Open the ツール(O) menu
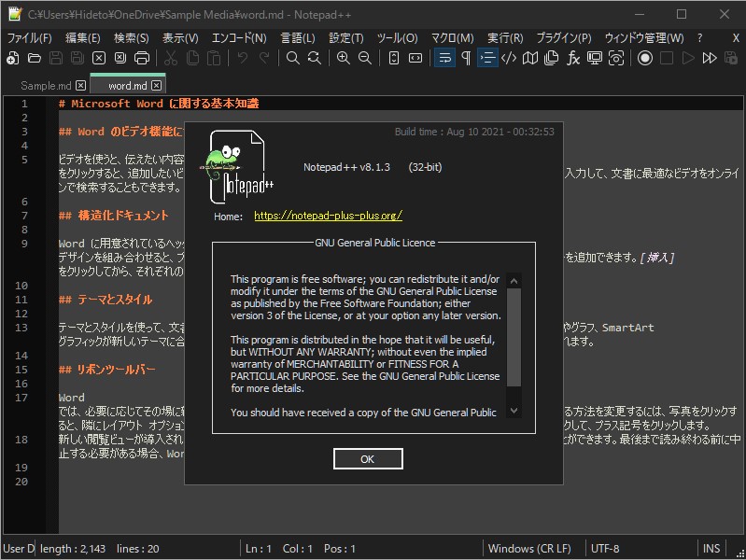 point(397,38)
